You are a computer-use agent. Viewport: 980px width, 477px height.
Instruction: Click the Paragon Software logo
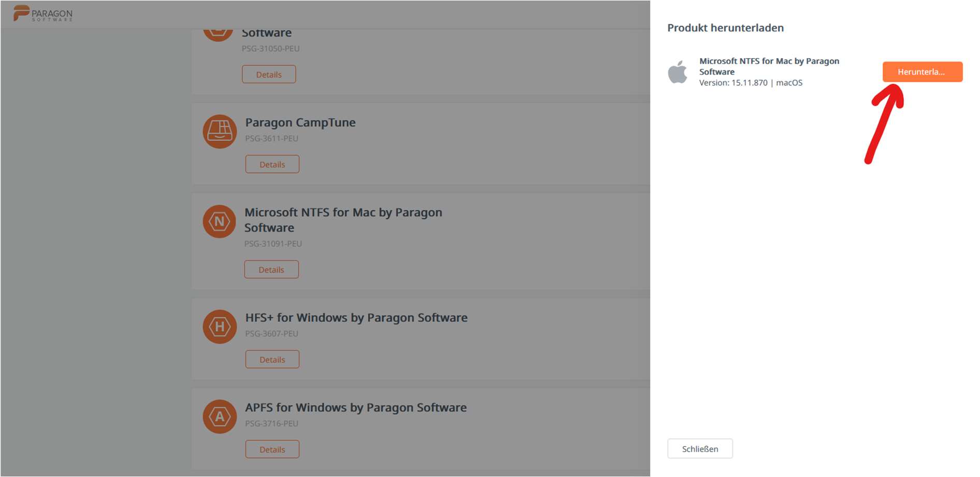tap(43, 13)
